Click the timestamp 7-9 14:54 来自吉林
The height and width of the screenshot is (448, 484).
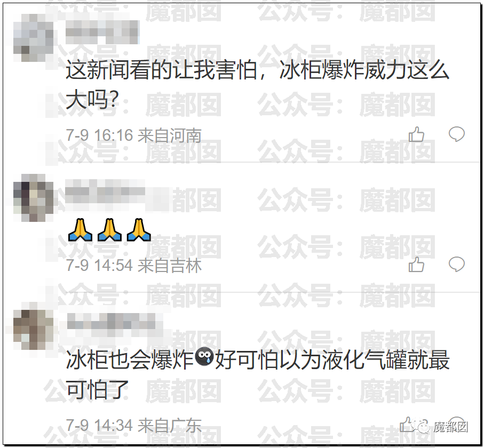[133, 266]
